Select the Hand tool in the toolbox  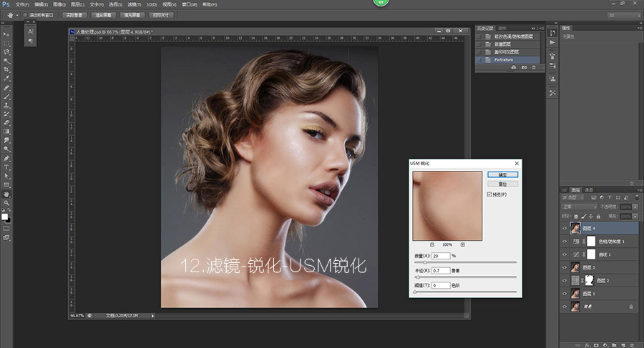click(x=6, y=194)
